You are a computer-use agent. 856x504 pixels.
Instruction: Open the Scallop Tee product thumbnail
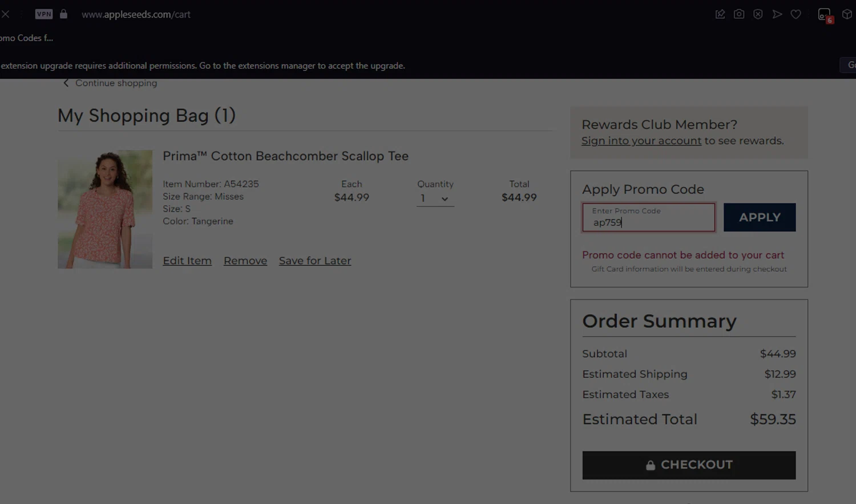click(x=105, y=209)
